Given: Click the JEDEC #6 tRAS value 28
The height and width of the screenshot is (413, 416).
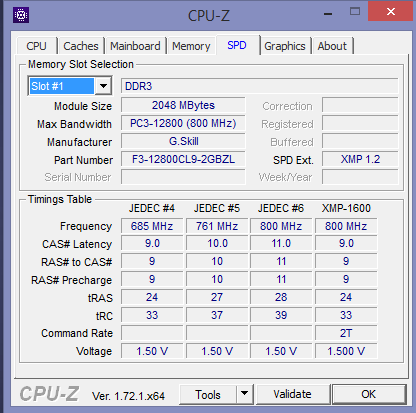Looking at the screenshot, I should (281, 297).
